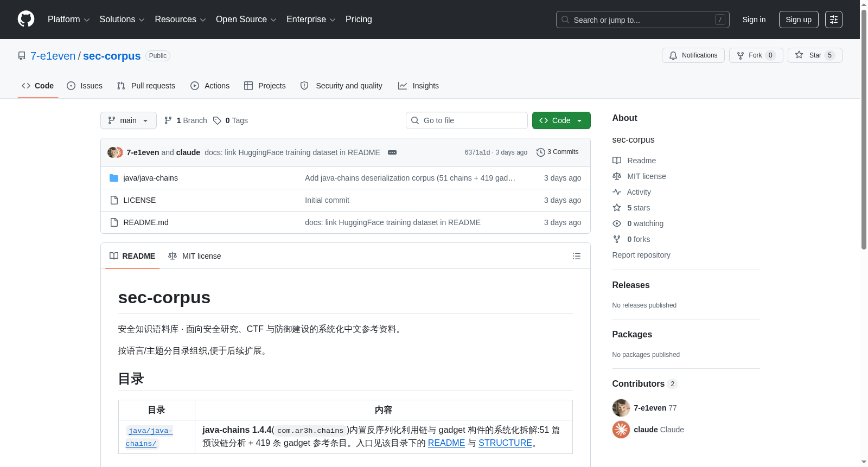Click the pulse icon beside Activity
This screenshot has width=868, height=467.
point(617,192)
